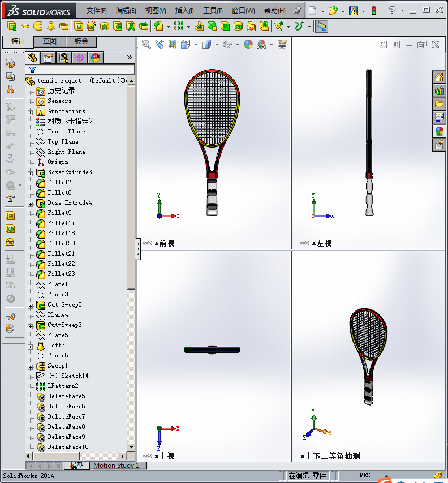Click the Zoom to Fit magnifier icon
Viewport: 448px width, 483px height.
(x=147, y=44)
